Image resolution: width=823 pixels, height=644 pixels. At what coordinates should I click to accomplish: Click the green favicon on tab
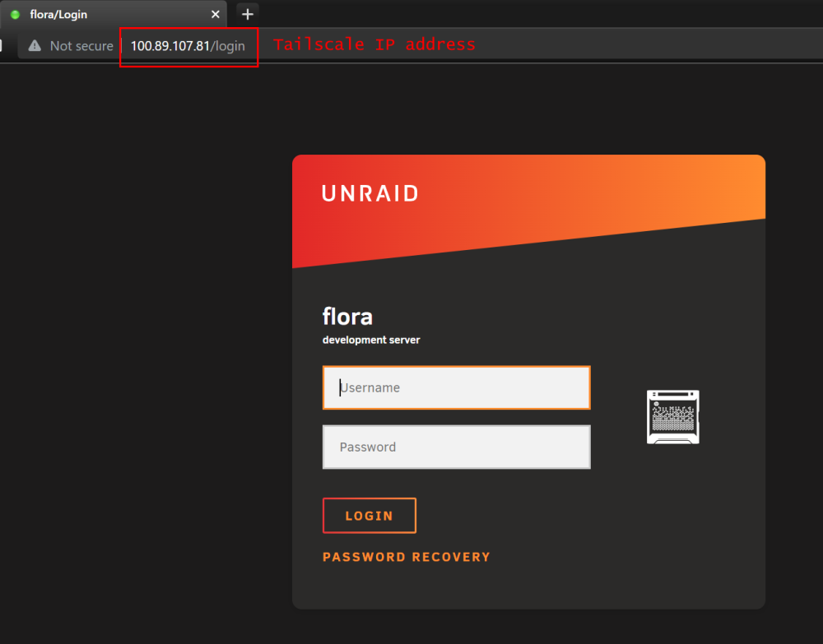(15, 15)
